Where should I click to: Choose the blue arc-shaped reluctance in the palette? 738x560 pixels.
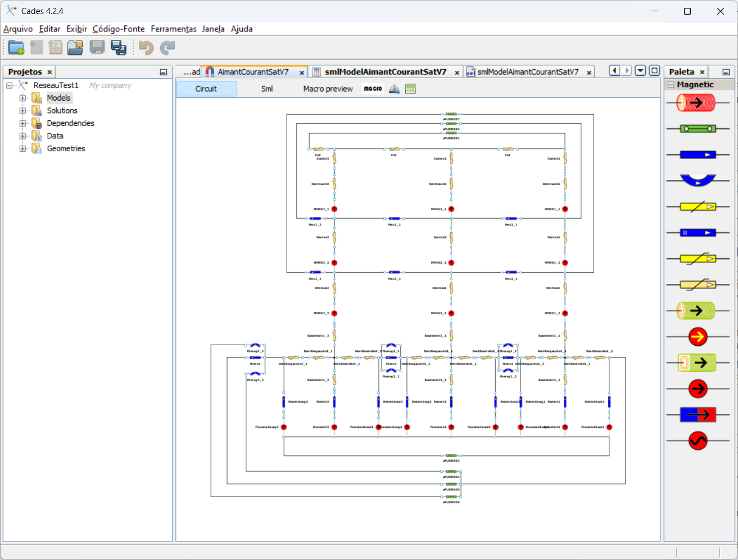[x=698, y=180]
